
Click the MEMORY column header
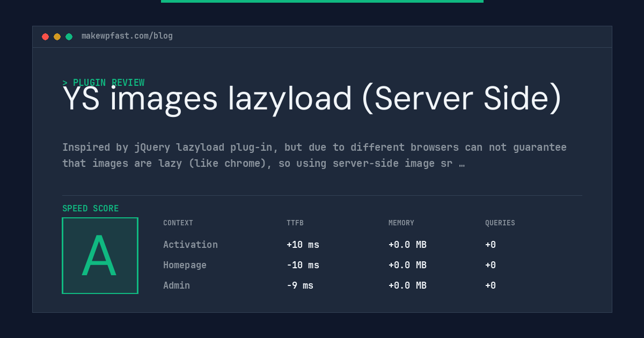point(401,223)
